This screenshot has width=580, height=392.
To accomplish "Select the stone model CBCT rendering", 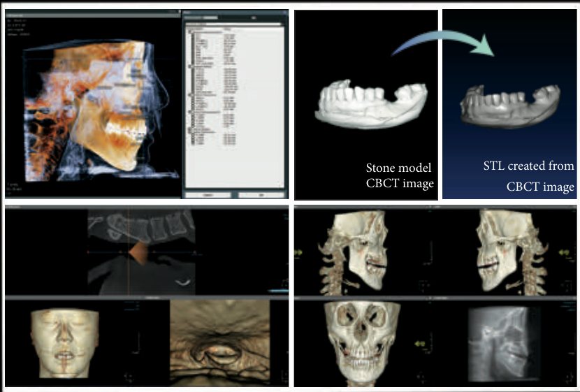I will pyautogui.click(x=371, y=104).
